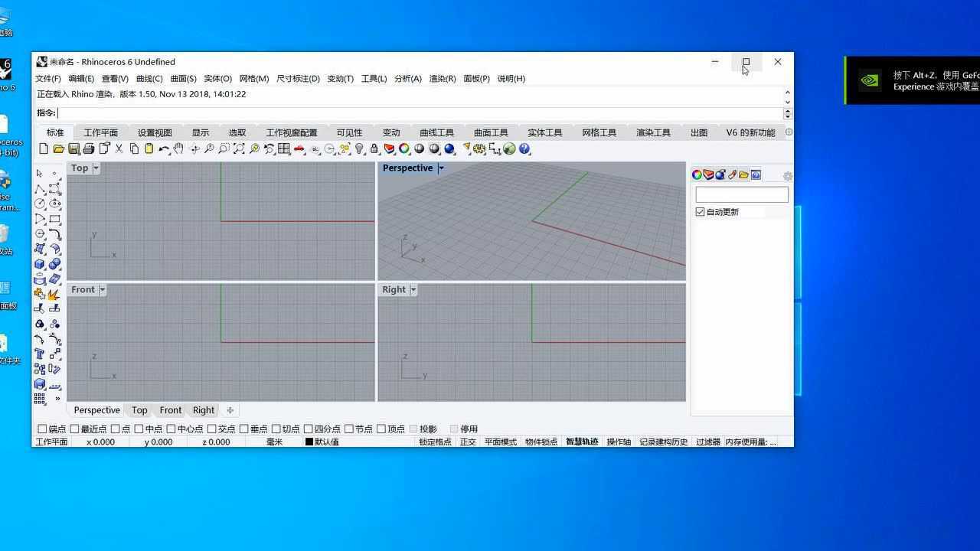This screenshot has height=551, width=980.
Task: Select the Text T tool in sidebar
Action: pyautogui.click(x=40, y=354)
